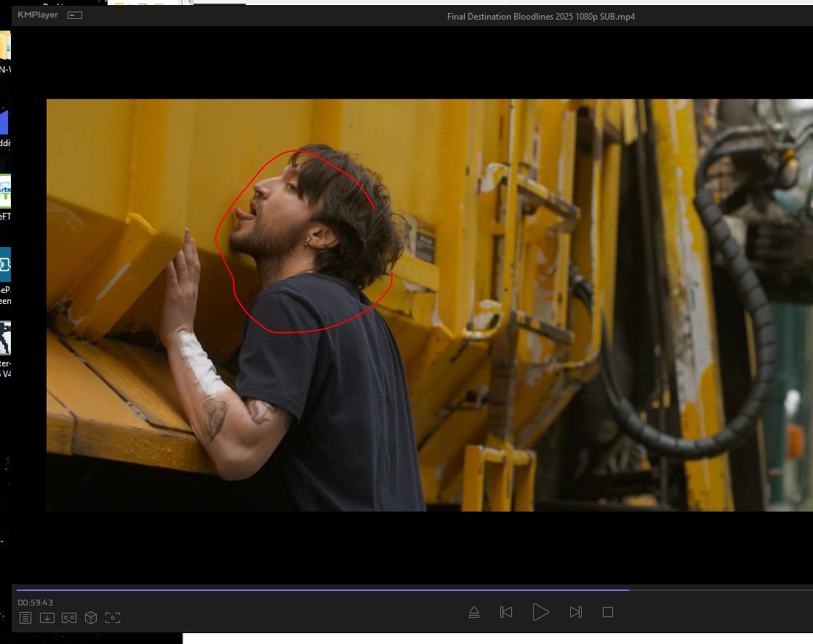Screen dimensions: 813x644
Task: Skip to the next track
Action: (x=575, y=612)
